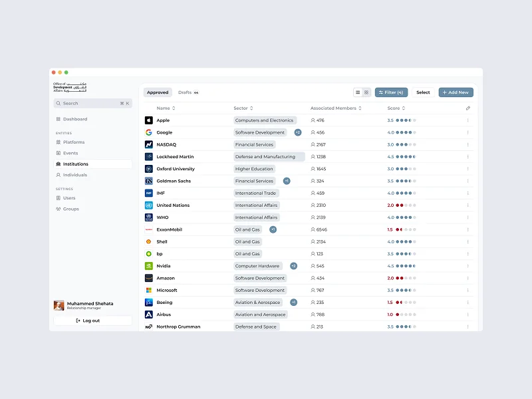Click the edit columns pencil icon
Screen dimensions: 532x399
(x=468, y=108)
